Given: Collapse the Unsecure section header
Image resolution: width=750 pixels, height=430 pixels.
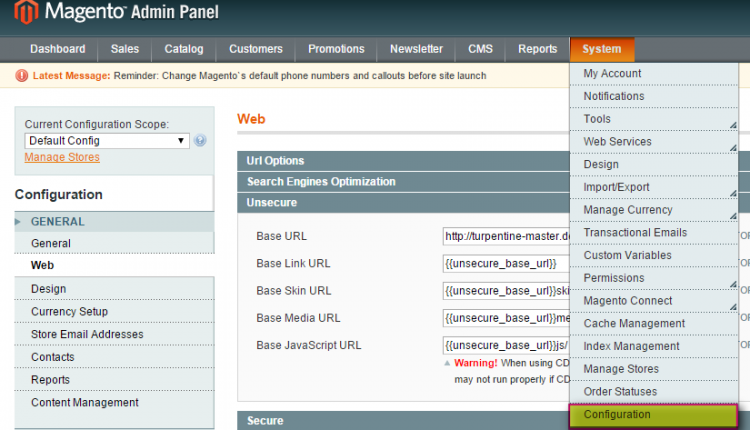Looking at the screenshot, I should coord(403,202).
